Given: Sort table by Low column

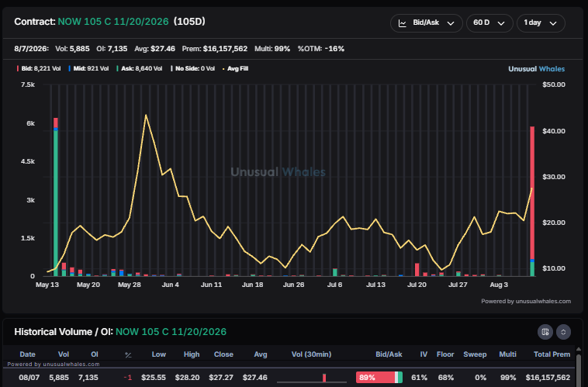Looking at the screenshot, I should pyautogui.click(x=158, y=354).
